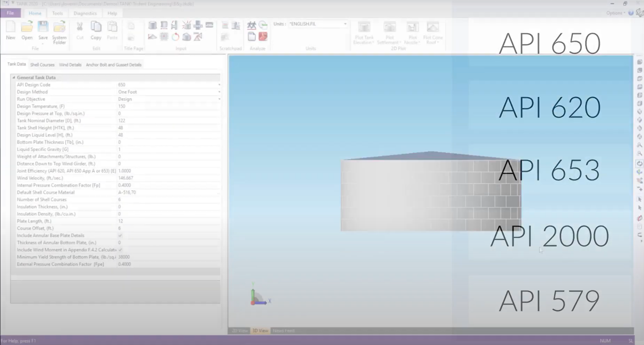This screenshot has height=345, width=644.
Task: Click the Plot Cone Roof button
Action: 433,33
